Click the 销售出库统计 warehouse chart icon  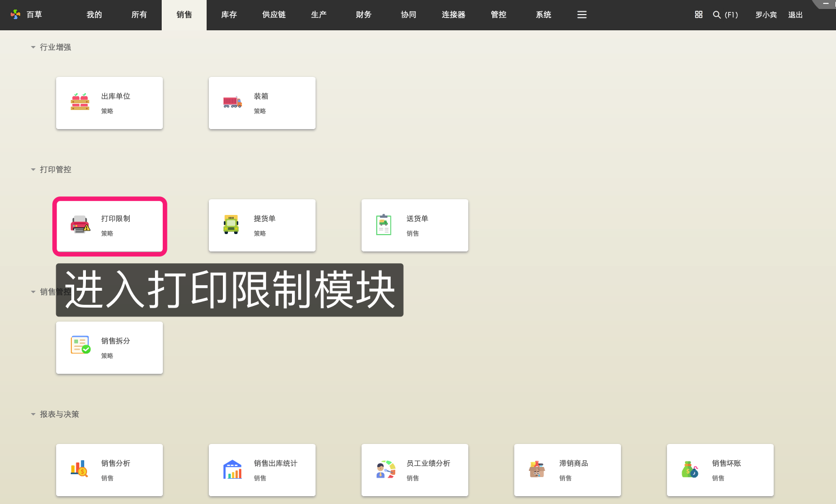point(232,469)
